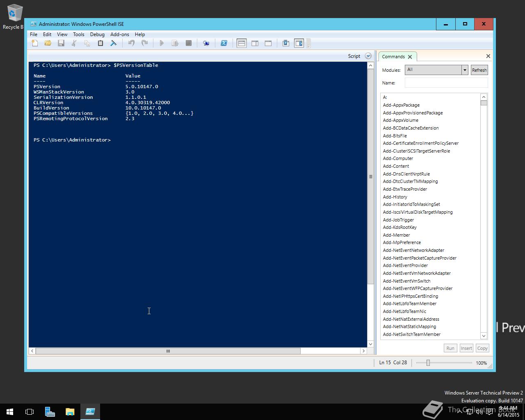Click the volume speaker tray icon
Screen dimensions: 525x420
(x=479, y=412)
